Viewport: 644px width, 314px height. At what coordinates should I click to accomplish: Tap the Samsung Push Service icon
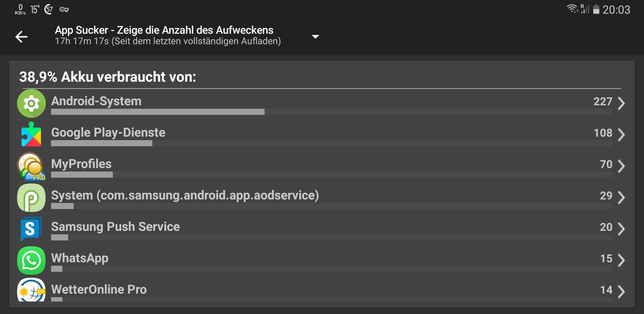tap(31, 229)
